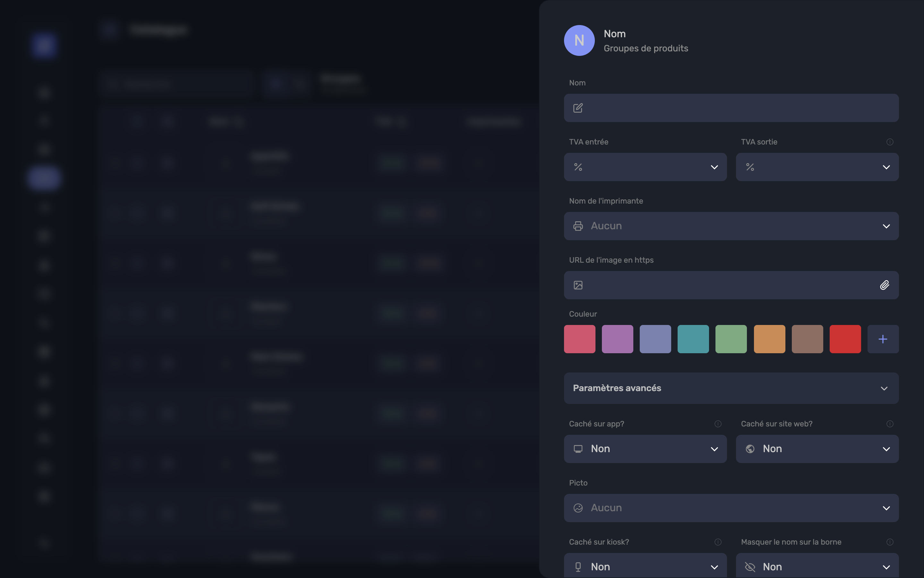The image size is (924, 578).
Task: Open the Picto dropdown
Action: [731, 508]
